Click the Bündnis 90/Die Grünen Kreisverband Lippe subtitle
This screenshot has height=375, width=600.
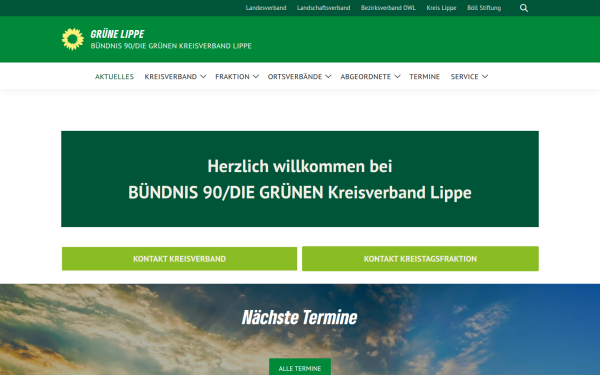point(171,46)
